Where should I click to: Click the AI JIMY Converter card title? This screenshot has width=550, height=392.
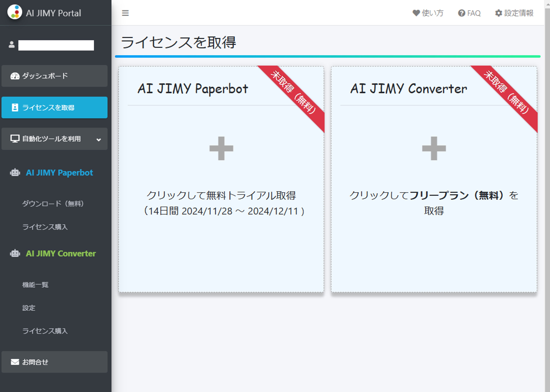point(409,89)
